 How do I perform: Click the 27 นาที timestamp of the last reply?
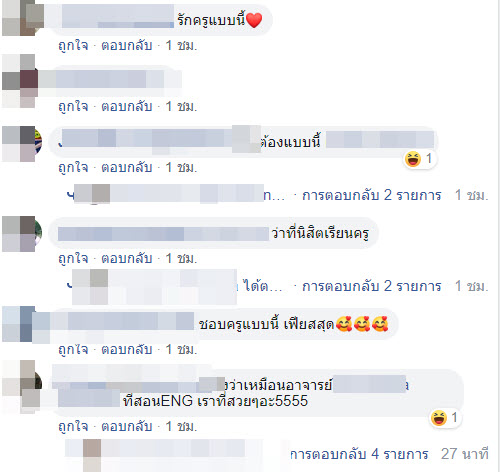click(x=465, y=454)
